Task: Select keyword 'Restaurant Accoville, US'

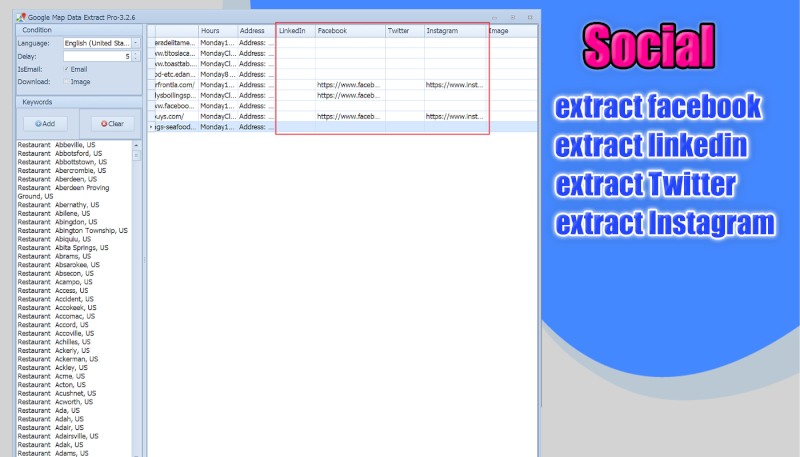Action: point(56,334)
